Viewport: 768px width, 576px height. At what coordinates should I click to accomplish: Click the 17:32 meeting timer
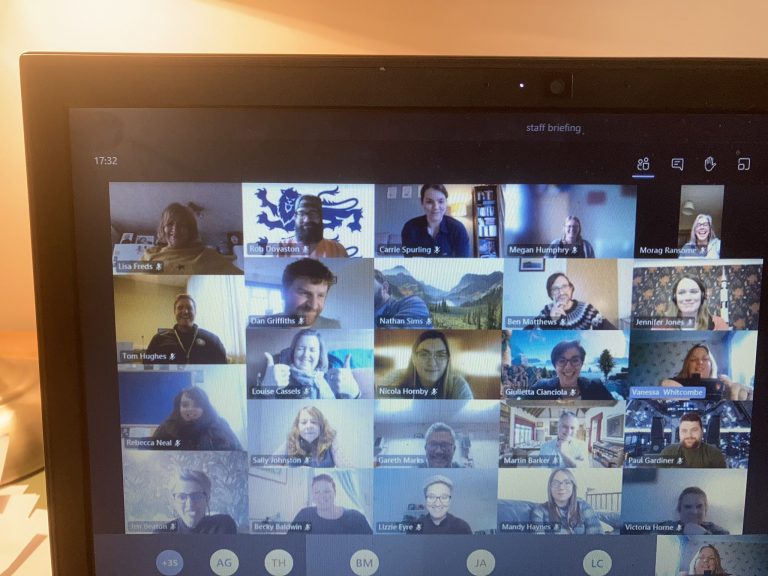coord(105,161)
